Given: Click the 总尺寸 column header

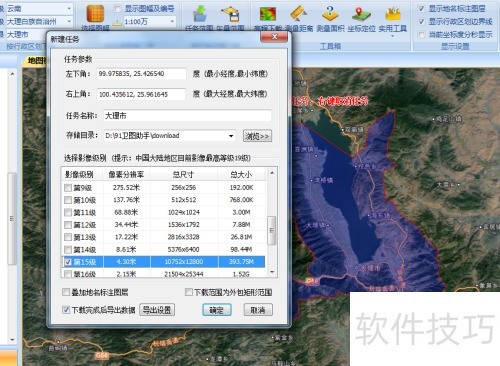Looking at the screenshot, I should pos(183,174).
